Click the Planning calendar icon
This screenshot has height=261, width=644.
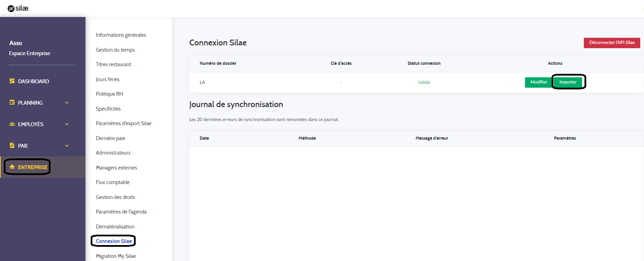(x=12, y=102)
